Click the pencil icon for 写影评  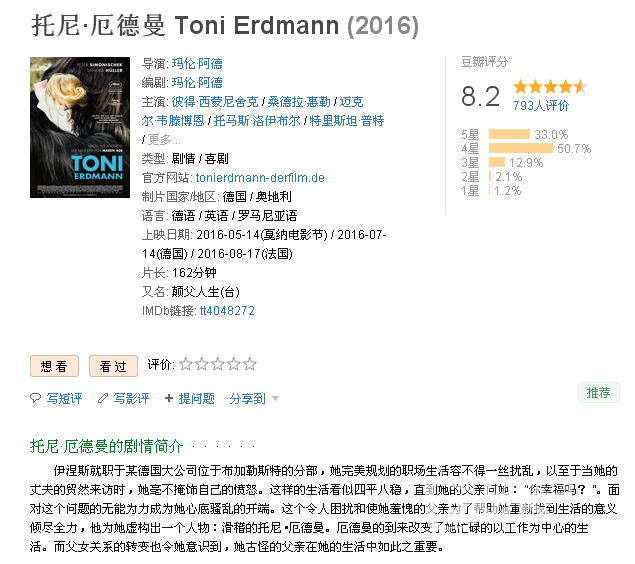coord(103,398)
